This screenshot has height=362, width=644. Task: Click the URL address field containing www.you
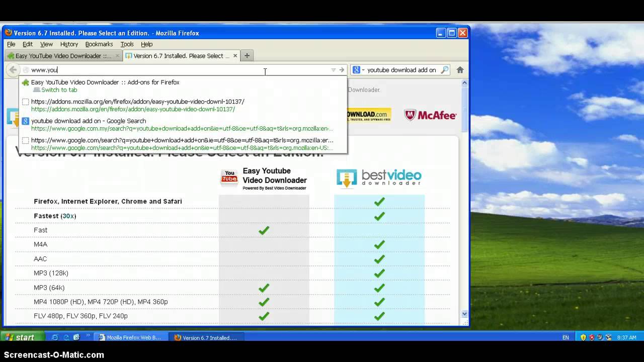pos(176,70)
